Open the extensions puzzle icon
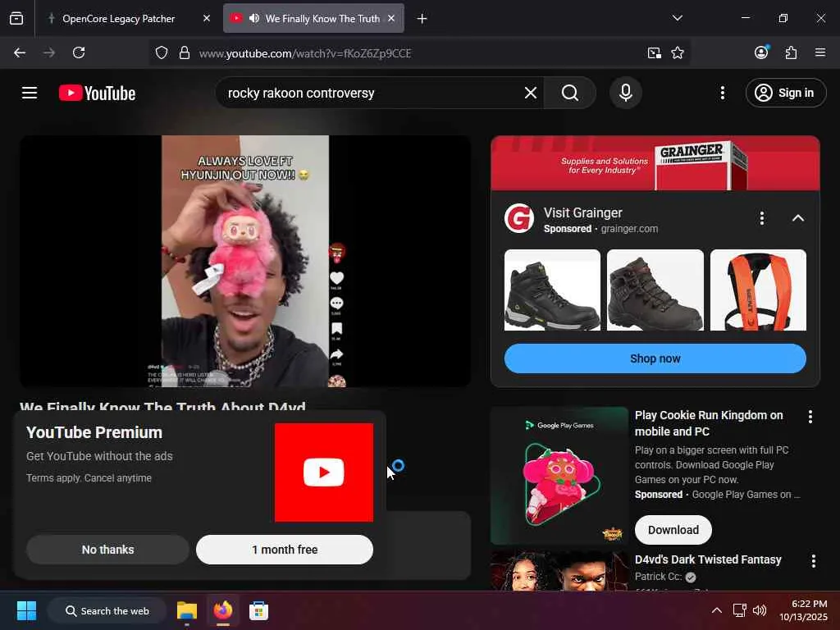Viewport: 840px width, 630px height. [x=791, y=52]
